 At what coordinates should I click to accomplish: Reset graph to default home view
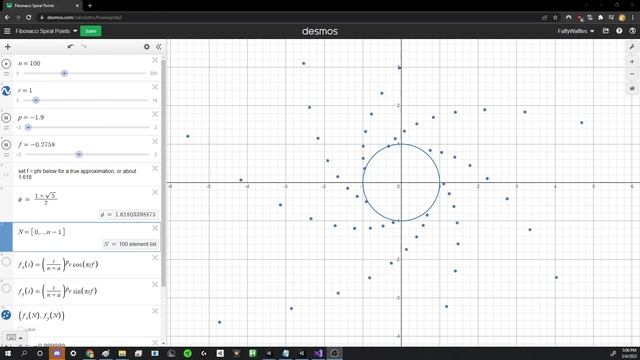point(632,89)
